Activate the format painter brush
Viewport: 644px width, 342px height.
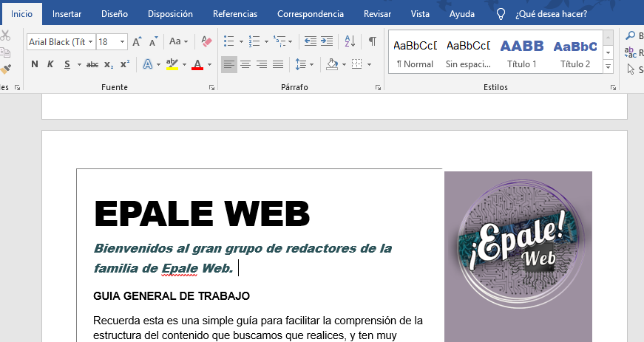click(x=5, y=69)
